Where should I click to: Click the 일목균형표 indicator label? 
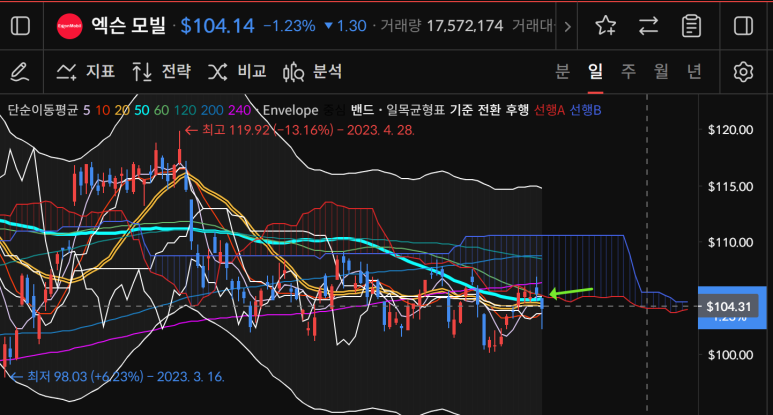pos(416,110)
